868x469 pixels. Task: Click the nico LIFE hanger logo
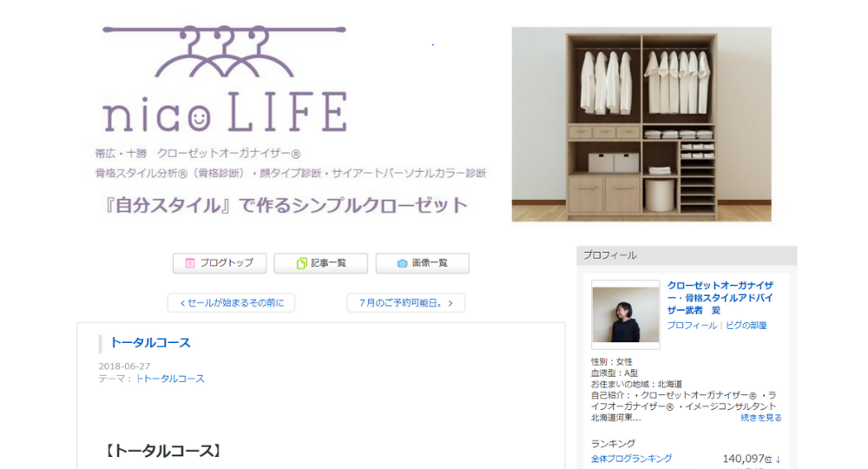pos(225,79)
